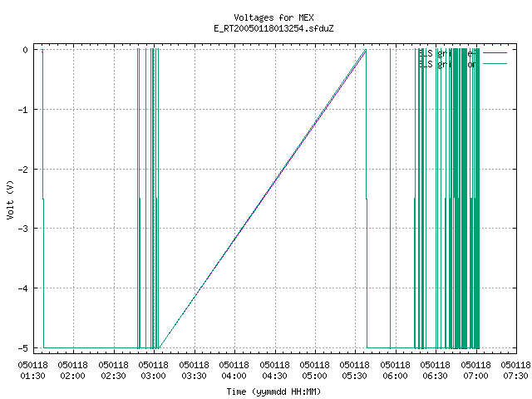Click the green legend line sample
The image size is (532, 399).
[495, 64]
